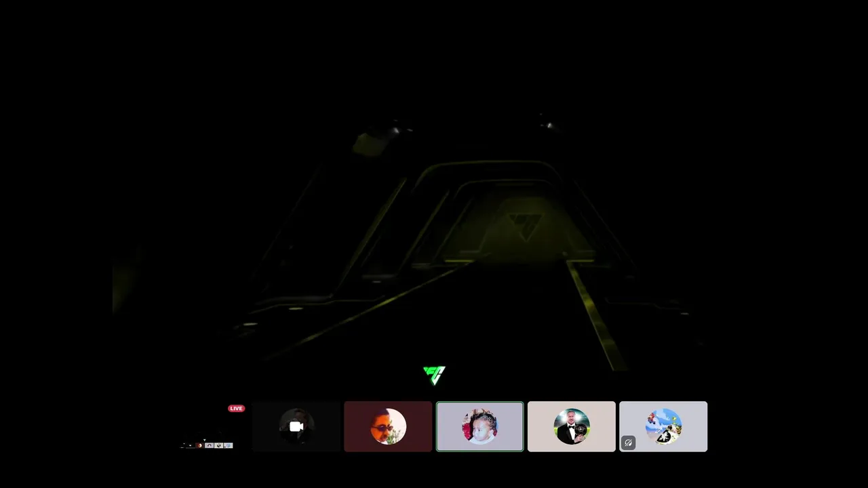Select the green-outlined participant tile

[x=480, y=426]
